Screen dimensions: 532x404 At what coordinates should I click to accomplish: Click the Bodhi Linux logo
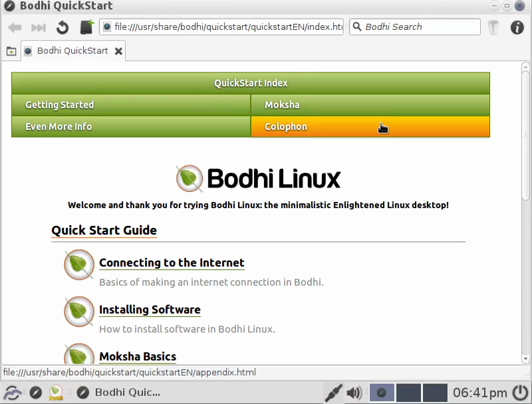tap(258, 179)
